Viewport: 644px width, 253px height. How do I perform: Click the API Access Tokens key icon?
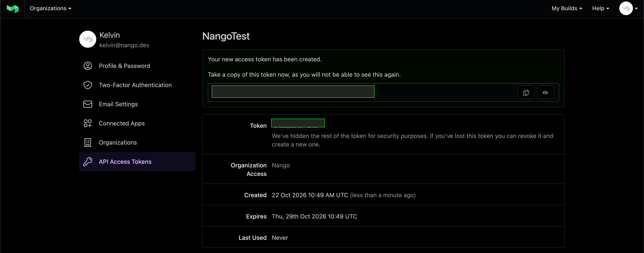point(88,162)
